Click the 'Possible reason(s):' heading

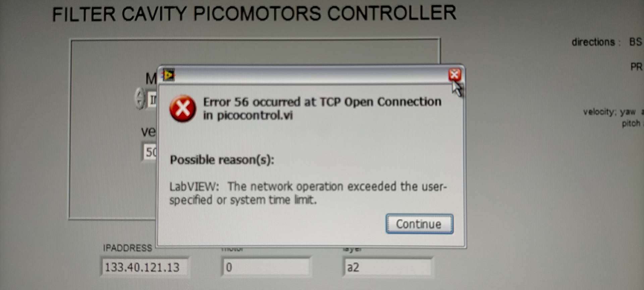pyautogui.click(x=222, y=159)
